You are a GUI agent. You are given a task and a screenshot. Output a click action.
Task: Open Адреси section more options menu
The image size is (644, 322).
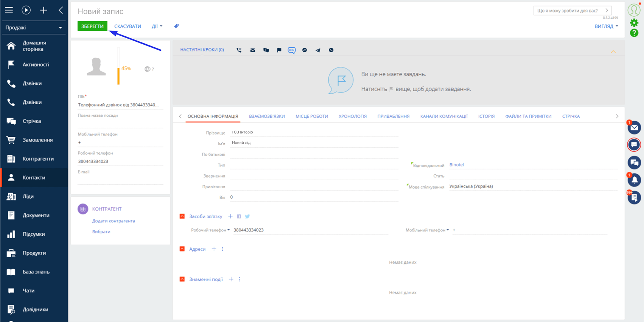[x=222, y=249]
